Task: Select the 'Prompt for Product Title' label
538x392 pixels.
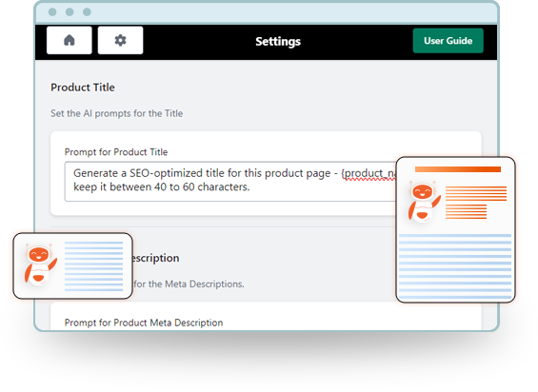Action: [x=116, y=152]
